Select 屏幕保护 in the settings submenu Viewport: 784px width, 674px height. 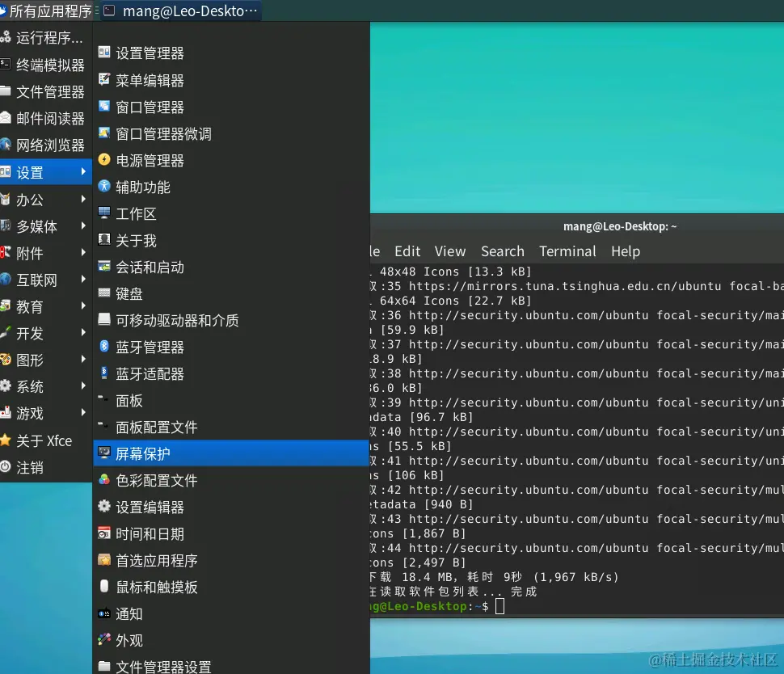(231, 453)
